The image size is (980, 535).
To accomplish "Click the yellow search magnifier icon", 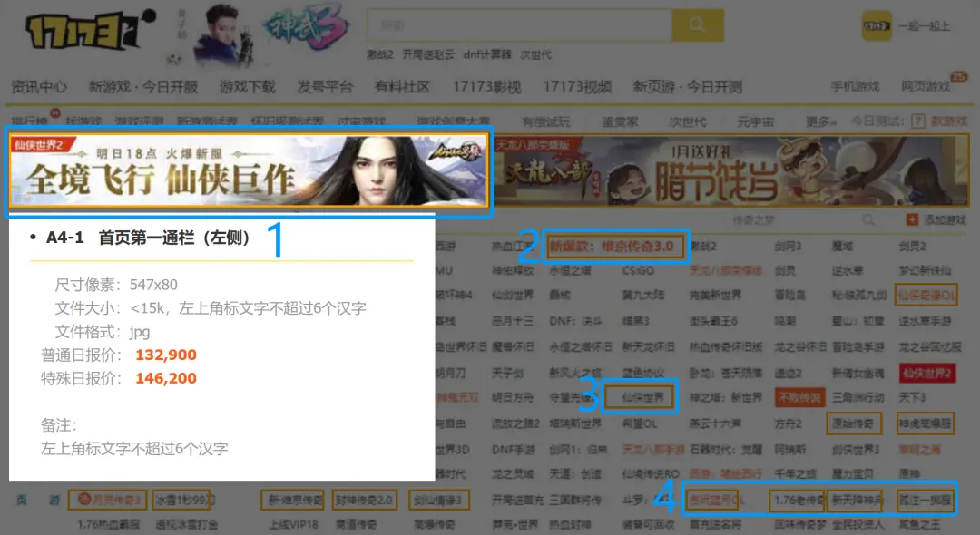I will [699, 25].
